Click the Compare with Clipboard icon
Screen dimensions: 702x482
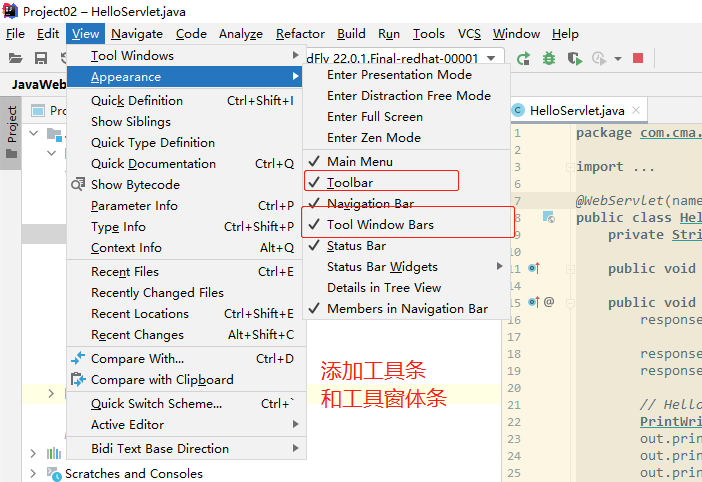[x=78, y=380]
